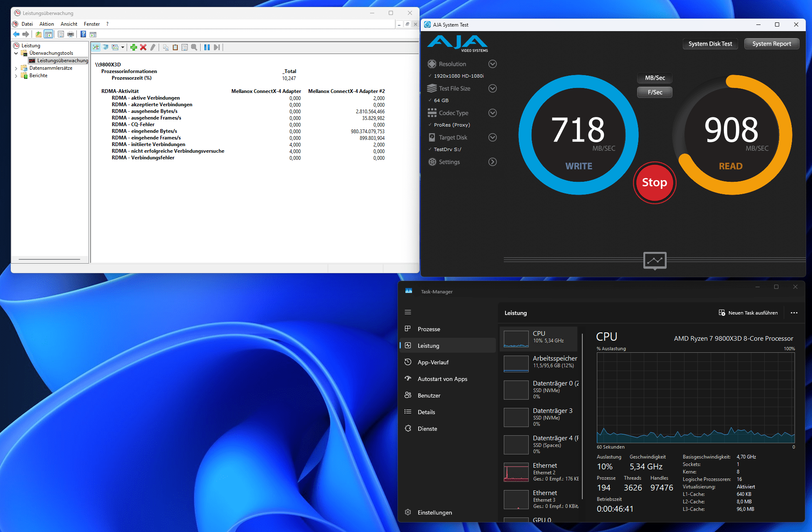The image size is (812, 532).
Task: Click the print icon in Leistungsüberwachung toolbar
Action: [x=71, y=34]
